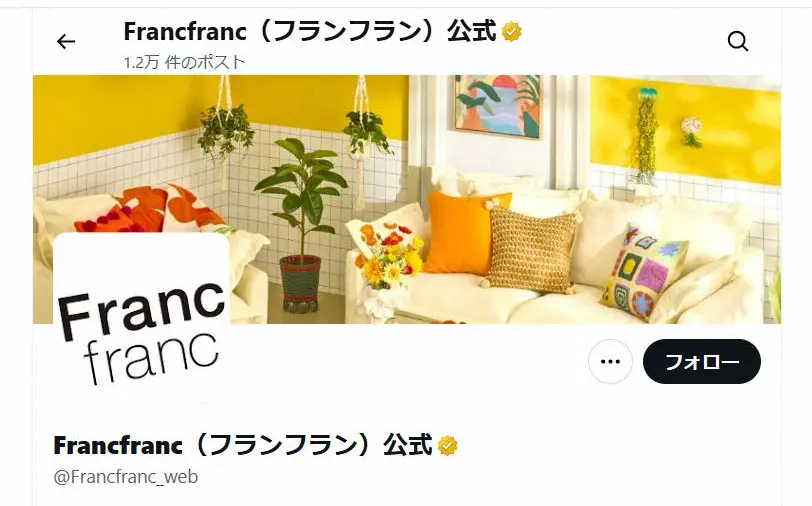Click the flower bouquet in the banner
This screenshot has width=812, height=506.
(x=389, y=254)
